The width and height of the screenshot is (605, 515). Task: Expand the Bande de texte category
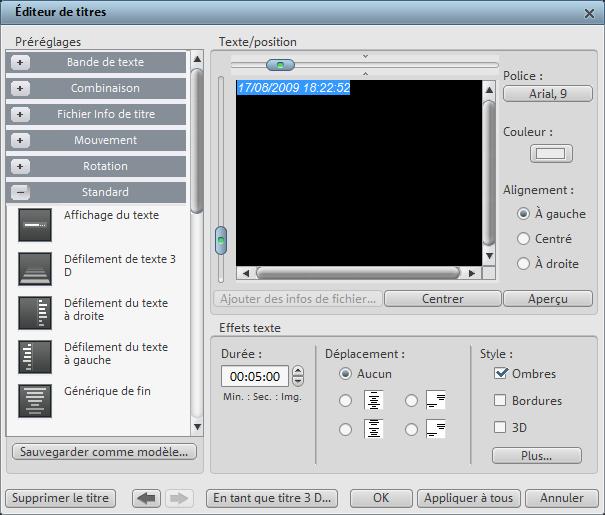(x=21, y=62)
